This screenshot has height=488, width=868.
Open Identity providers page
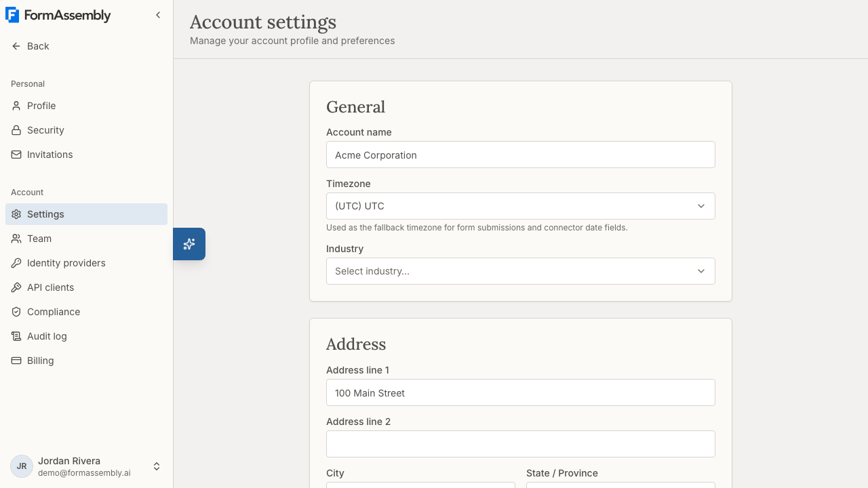click(86, 263)
